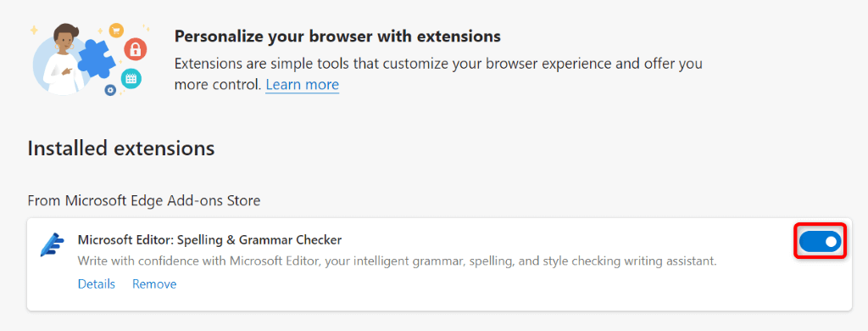Viewport: 868px width, 331px height.
Task: Click From Microsoft Edge Add-ons Store label
Action: [x=144, y=200]
